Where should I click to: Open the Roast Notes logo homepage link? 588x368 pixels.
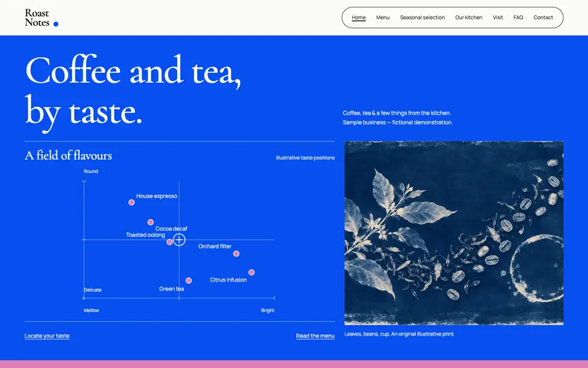[41, 18]
